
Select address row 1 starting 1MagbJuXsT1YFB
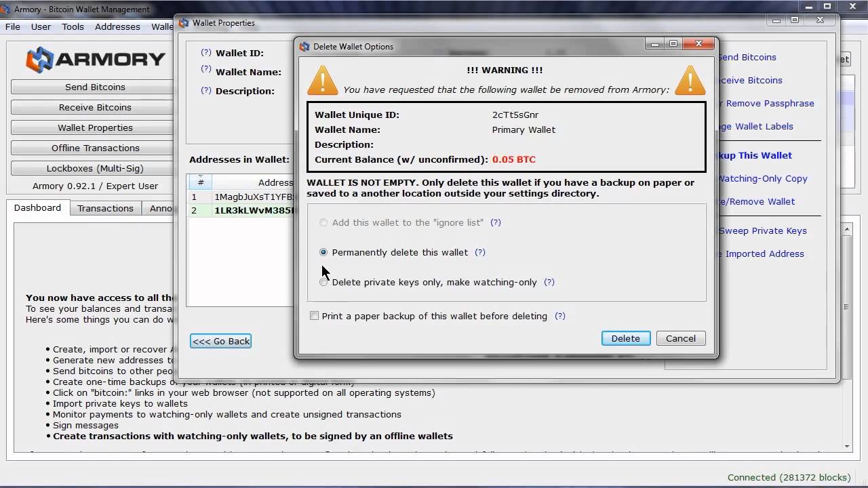(241, 197)
